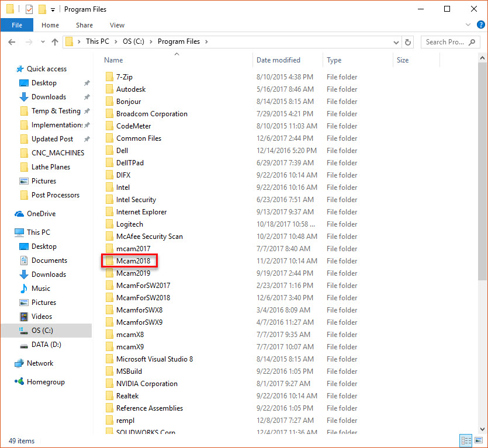The width and height of the screenshot is (488, 448).
Task: Click the scrollbar up arrow
Action: coord(482,58)
